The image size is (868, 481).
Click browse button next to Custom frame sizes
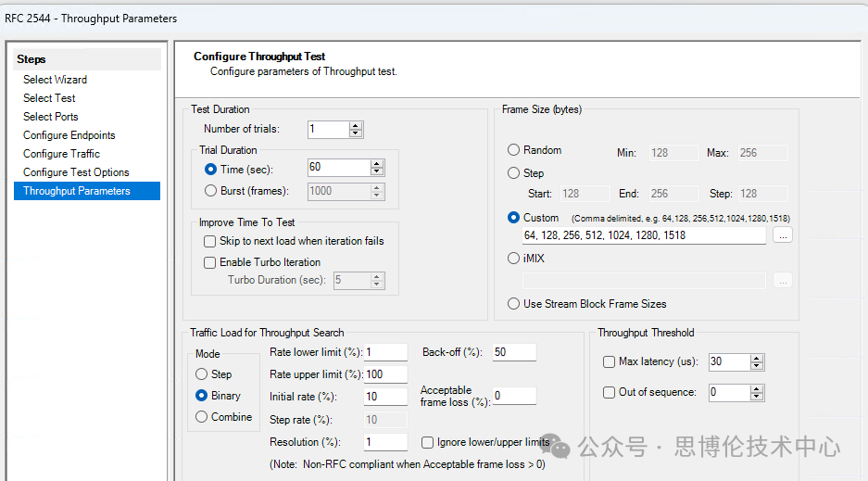(x=783, y=235)
